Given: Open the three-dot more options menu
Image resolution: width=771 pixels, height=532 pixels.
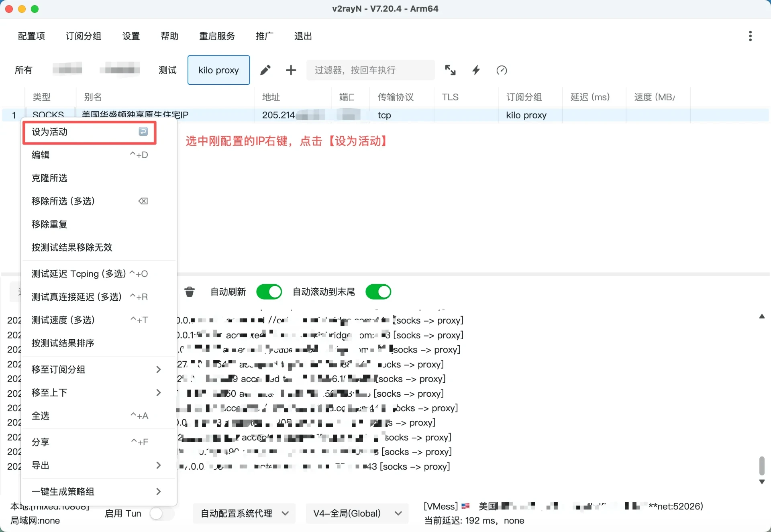Looking at the screenshot, I should 750,36.
